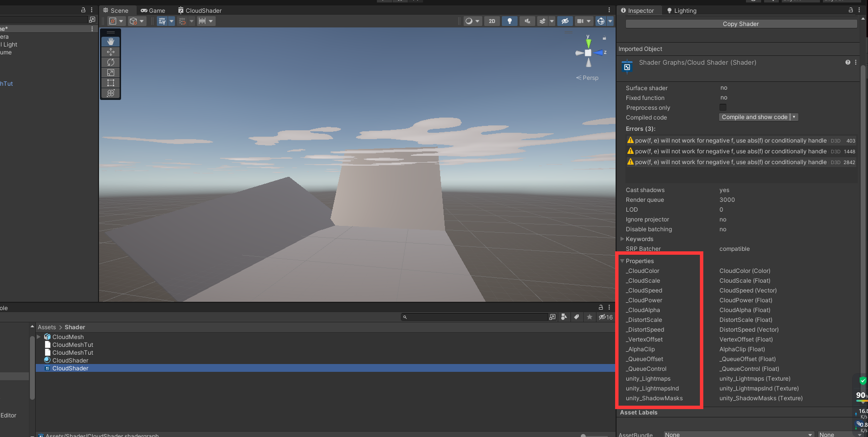
Task: Select the Scale tool
Action: (111, 73)
